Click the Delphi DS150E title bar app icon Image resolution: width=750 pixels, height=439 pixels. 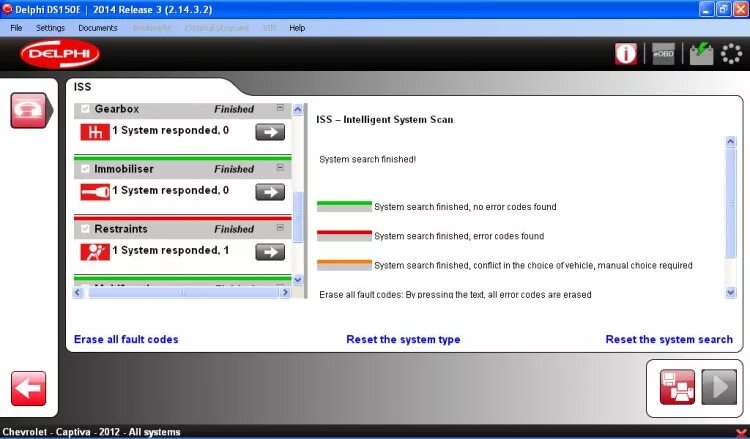7,9
